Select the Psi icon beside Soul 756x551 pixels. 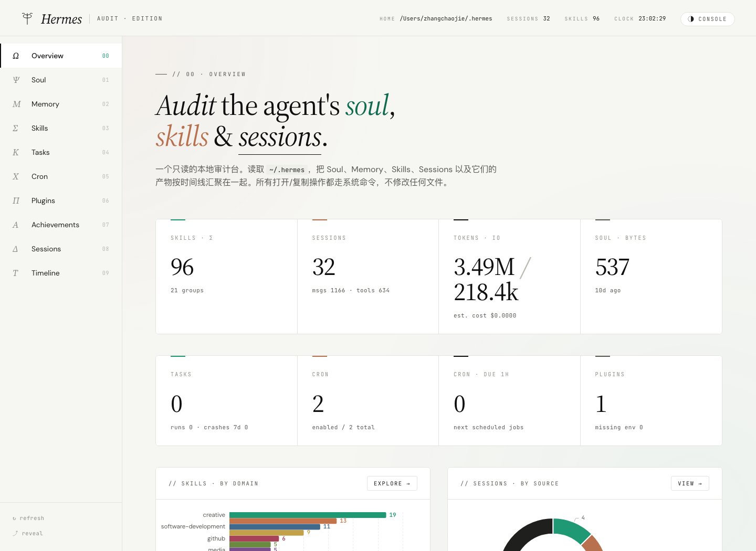pos(16,80)
